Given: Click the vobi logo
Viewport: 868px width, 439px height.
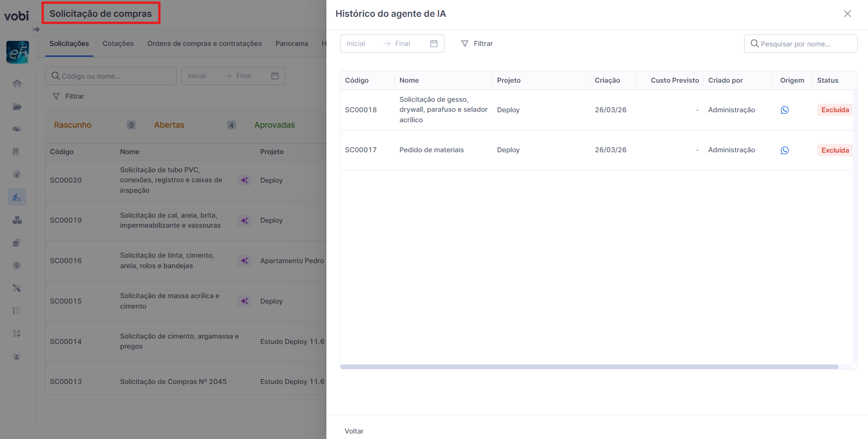Looking at the screenshot, I should pos(16,16).
